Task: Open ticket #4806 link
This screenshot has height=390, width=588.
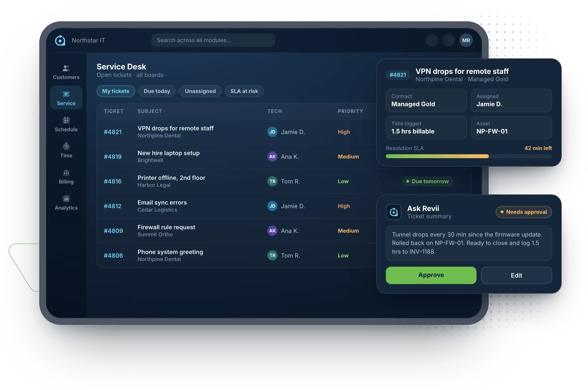Action: (x=113, y=255)
